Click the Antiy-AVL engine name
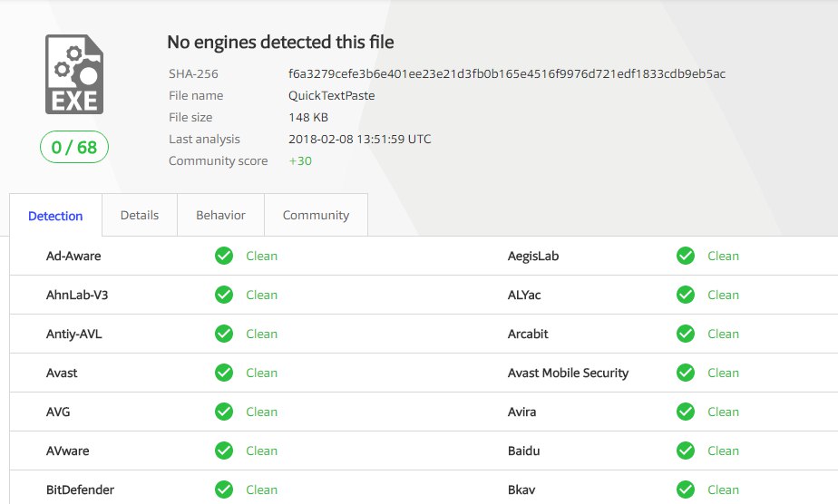838x504 pixels. tap(73, 334)
